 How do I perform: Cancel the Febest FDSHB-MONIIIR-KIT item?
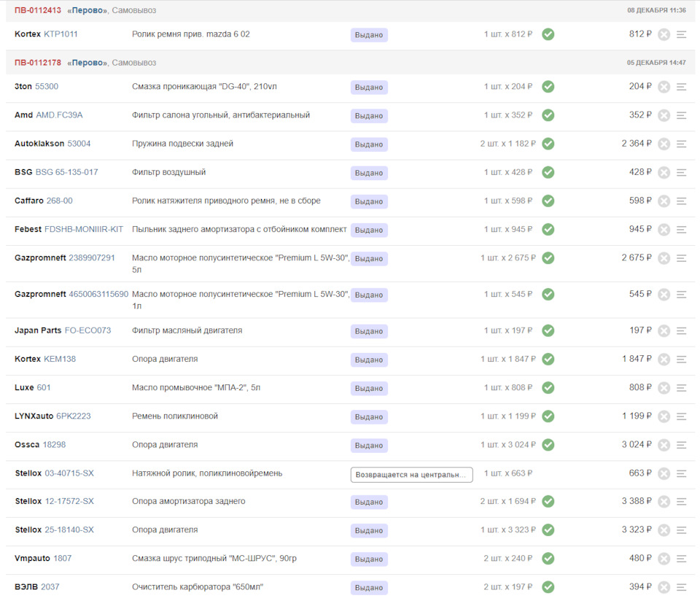point(664,230)
